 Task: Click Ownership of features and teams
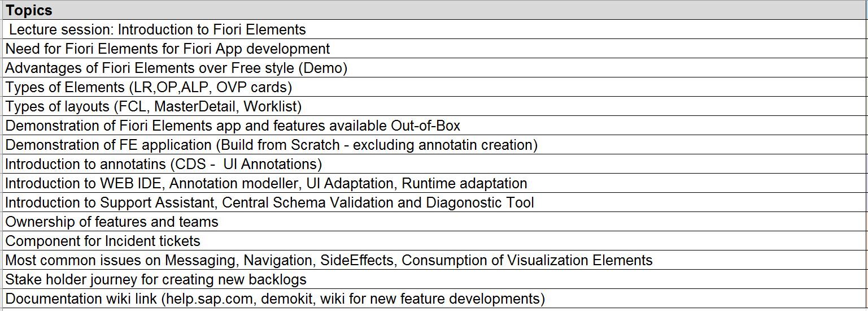tap(112, 222)
